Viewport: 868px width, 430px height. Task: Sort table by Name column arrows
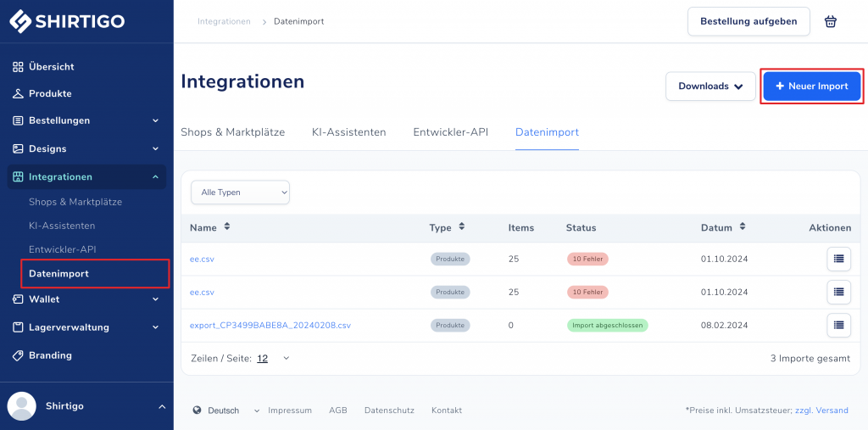click(x=226, y=227)
